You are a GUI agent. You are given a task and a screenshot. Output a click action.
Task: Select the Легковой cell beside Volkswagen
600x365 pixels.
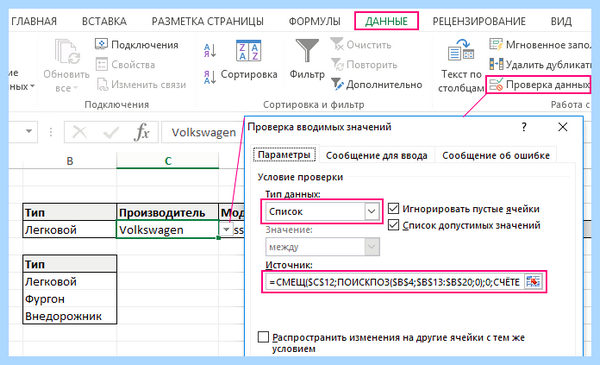[x=69, y=230]
